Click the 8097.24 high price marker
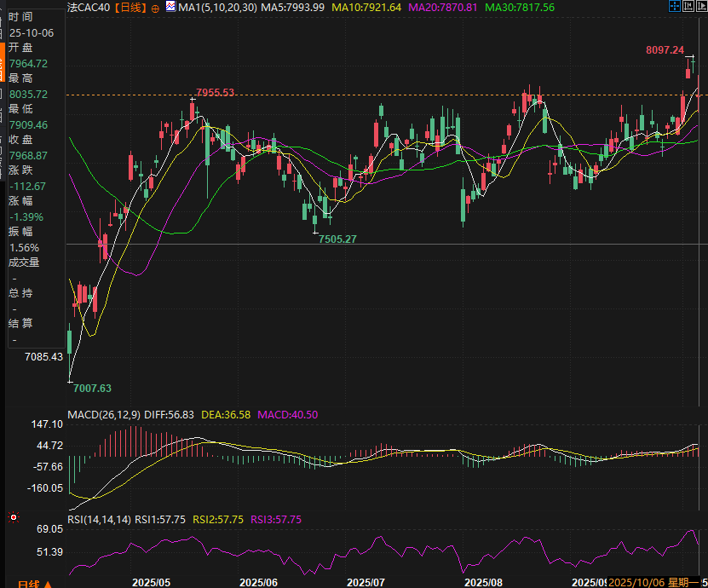Viewport: 708px width, 588px height. point(665,50)
